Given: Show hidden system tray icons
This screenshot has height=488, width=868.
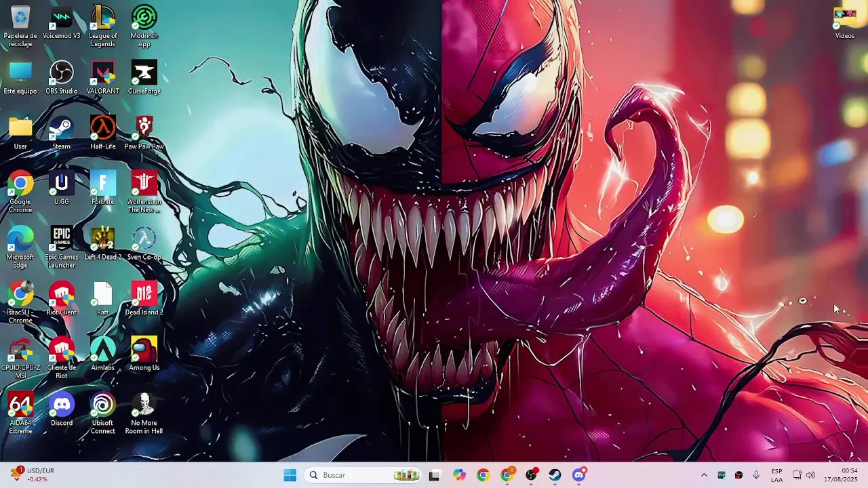Looking at the screenshot, I should 704,475.
